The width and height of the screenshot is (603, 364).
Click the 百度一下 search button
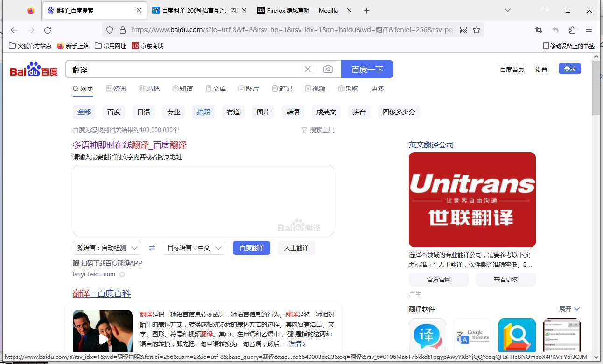367,69
